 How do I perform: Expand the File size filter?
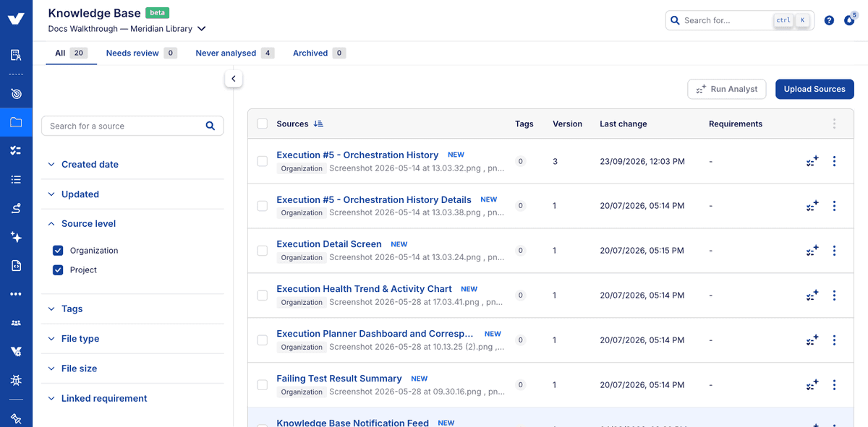(132, 368)
